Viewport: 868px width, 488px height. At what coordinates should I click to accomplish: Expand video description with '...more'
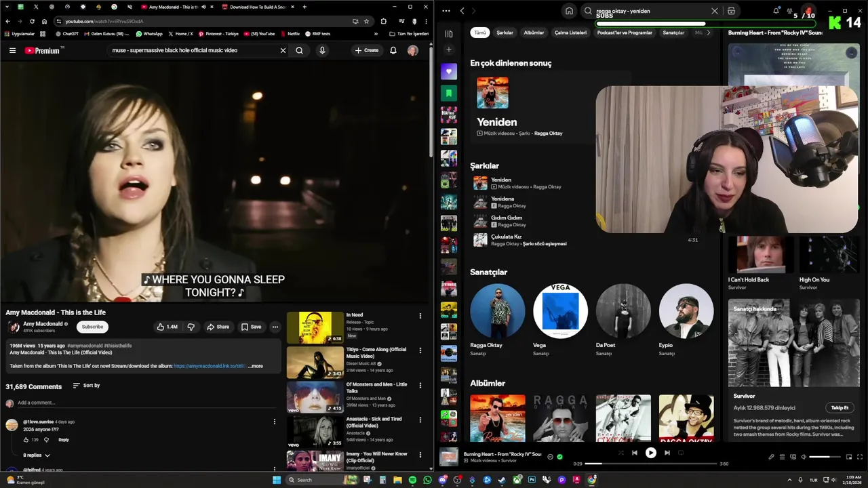click(x=255, y=366)
